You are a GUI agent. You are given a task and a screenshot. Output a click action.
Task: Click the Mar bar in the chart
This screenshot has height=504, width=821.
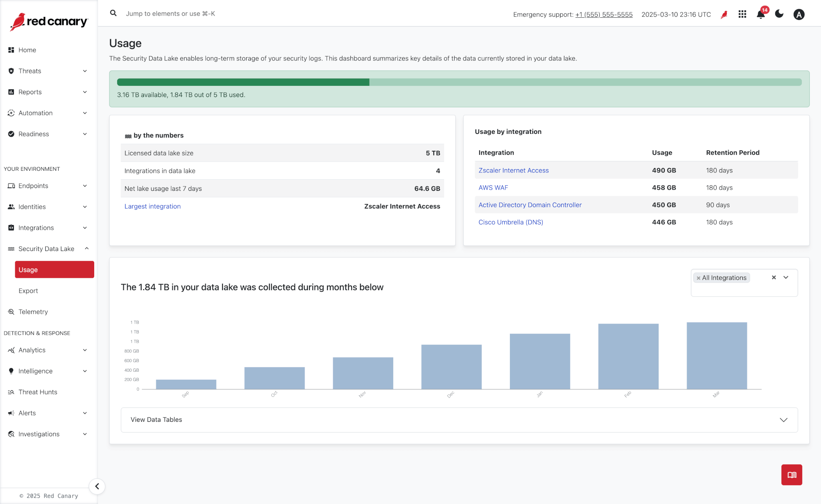(717, 356)
